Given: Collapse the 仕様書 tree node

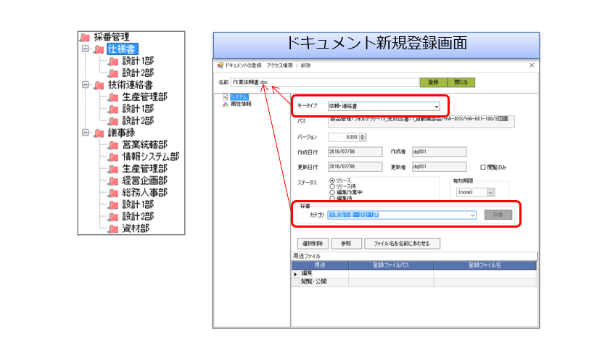Looking at the screenshot, I should pos(86,49).
